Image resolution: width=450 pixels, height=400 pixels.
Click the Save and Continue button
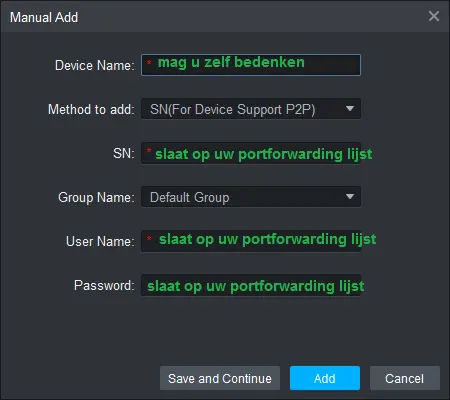[x=220, y=378]
